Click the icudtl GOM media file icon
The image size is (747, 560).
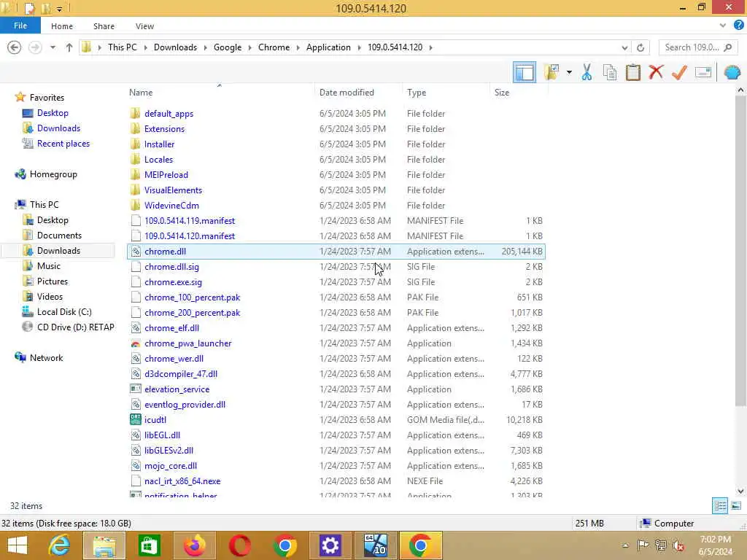click(136, 419)
